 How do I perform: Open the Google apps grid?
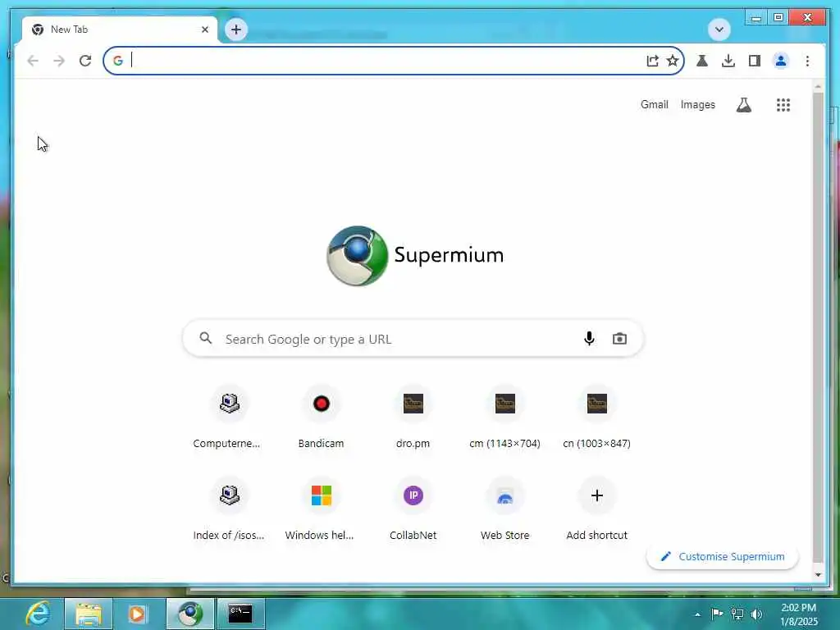783,104
